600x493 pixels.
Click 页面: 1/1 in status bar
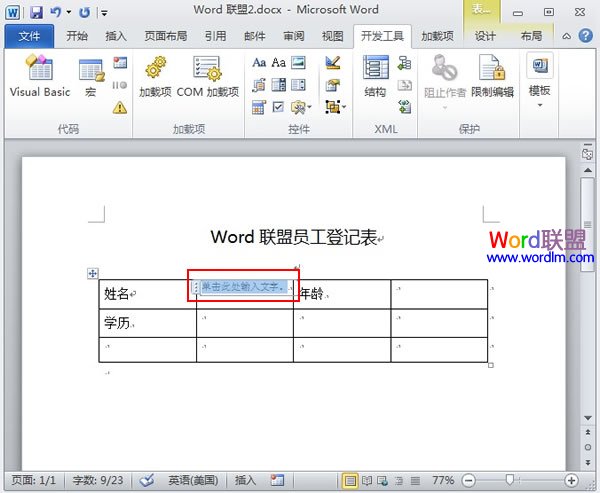tap(34, 480)
